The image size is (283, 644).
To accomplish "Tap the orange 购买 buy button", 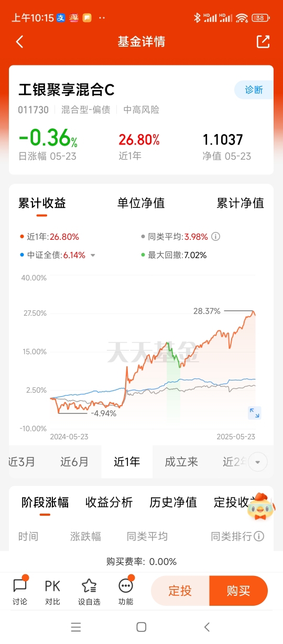I will tap(238, 591).
